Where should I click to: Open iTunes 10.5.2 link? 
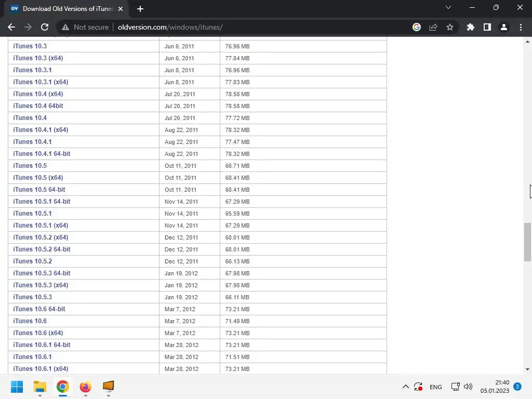pyautogui.click(x=33, y=261)
